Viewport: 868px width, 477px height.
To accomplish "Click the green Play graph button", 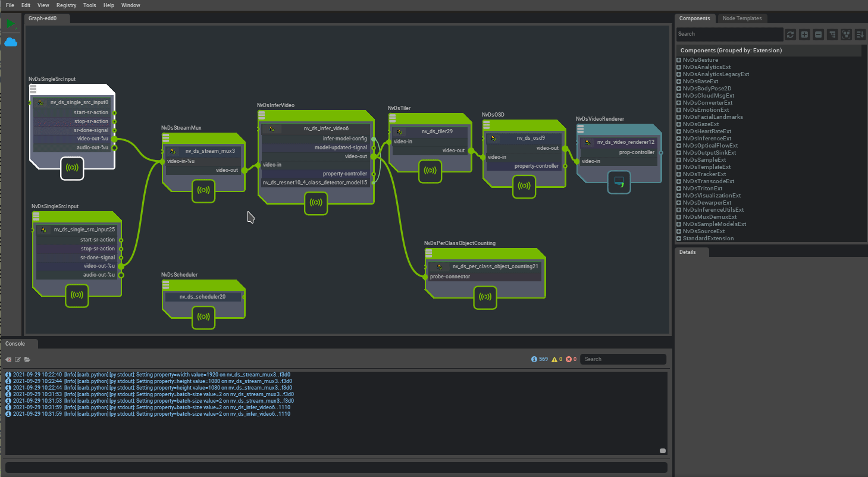I will 11,23.
